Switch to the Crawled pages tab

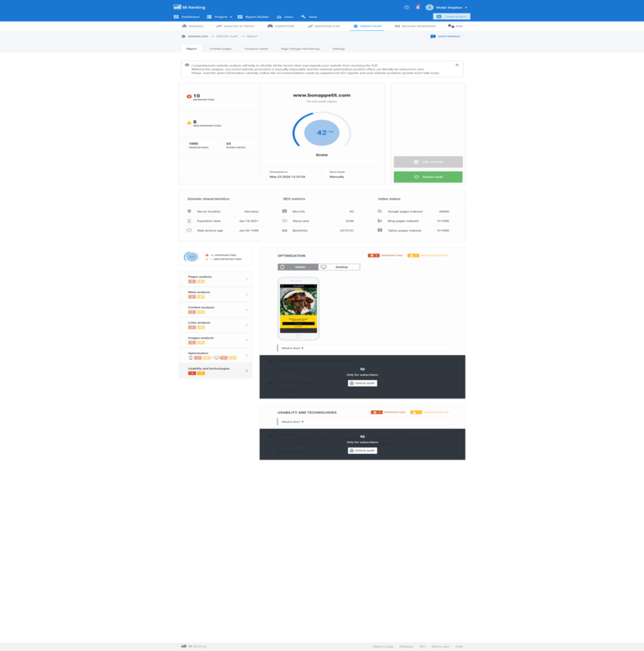(221, 49)
